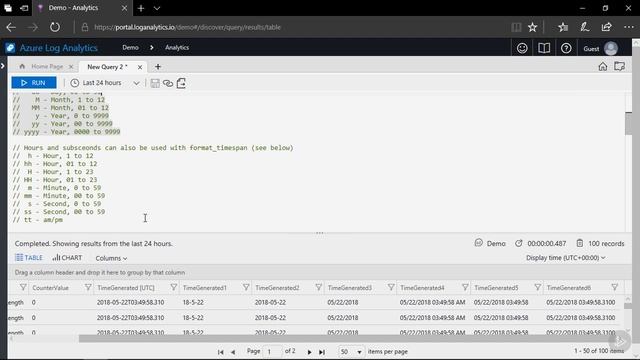This screenshot has width=640, height=360.
Task: Open the home icon at right of query tabs
Action: 602,67
